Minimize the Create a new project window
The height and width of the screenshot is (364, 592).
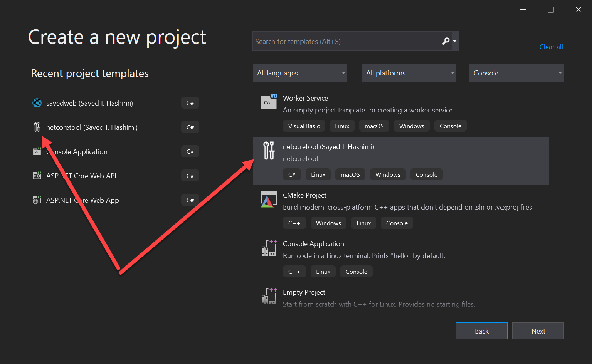(523, 10)
